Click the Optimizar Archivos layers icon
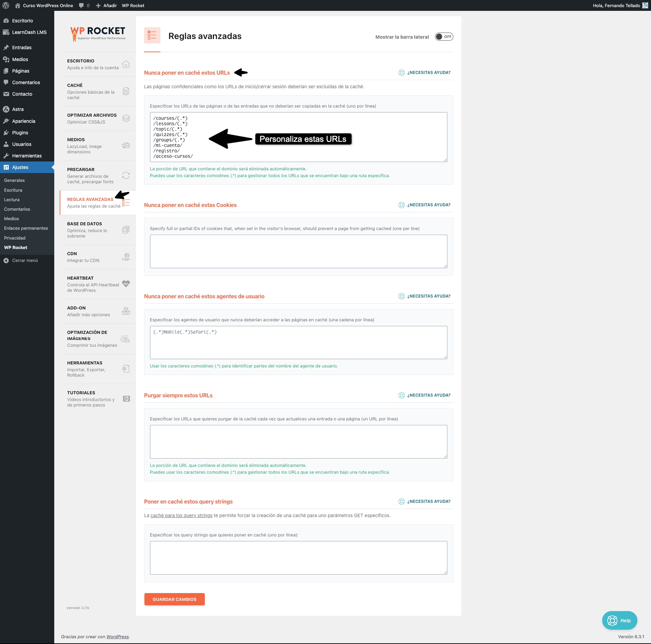Viewport: 651px width, 644px height. click(x=126, y=118)
